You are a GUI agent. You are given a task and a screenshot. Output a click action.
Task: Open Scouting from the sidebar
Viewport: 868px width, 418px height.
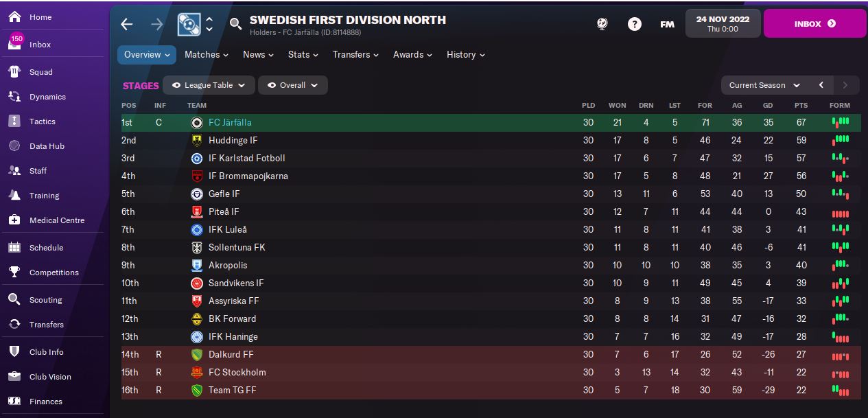pos(14,300)
